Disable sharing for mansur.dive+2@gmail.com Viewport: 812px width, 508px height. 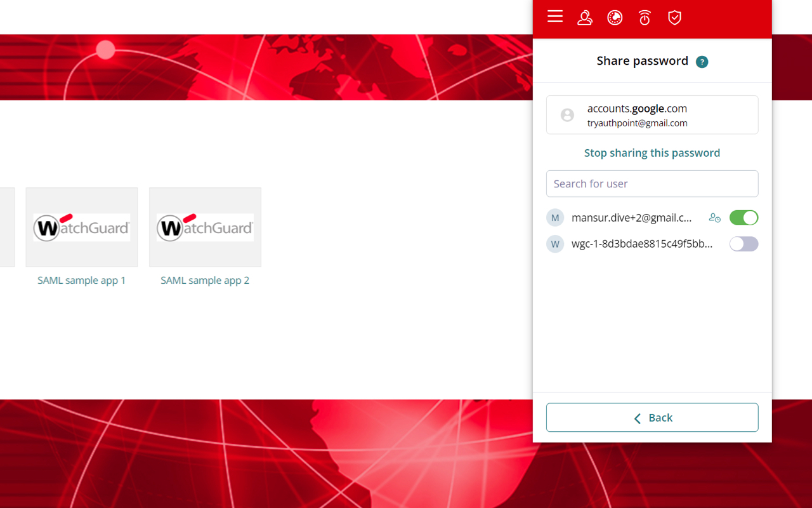[x=743, y=217]
